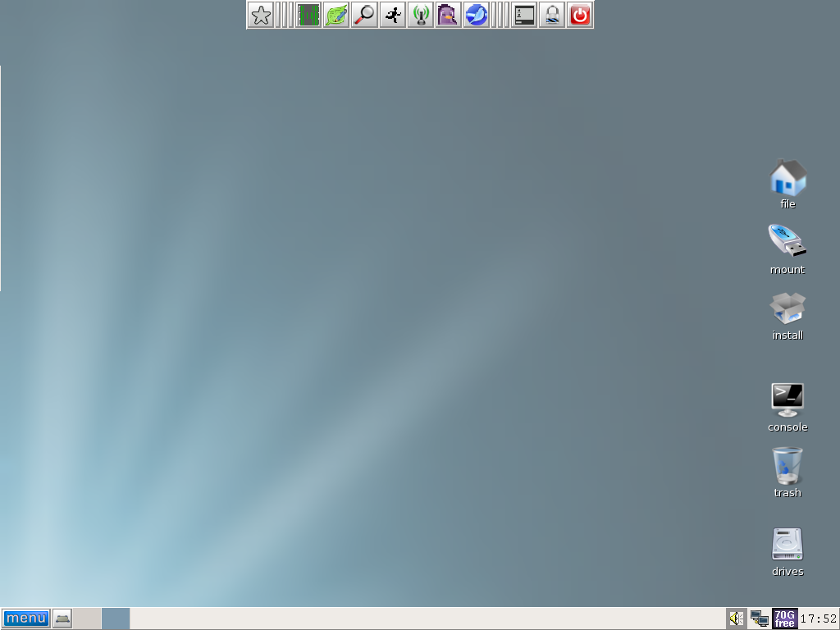The image size is (840, 630).
Task: Open the file home desktop icon
Action: pyautogui.click(x=787, y=184)
